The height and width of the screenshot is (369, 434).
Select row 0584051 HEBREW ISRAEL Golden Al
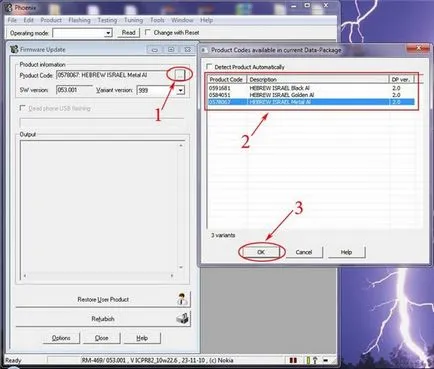click(x=311, y=95)
